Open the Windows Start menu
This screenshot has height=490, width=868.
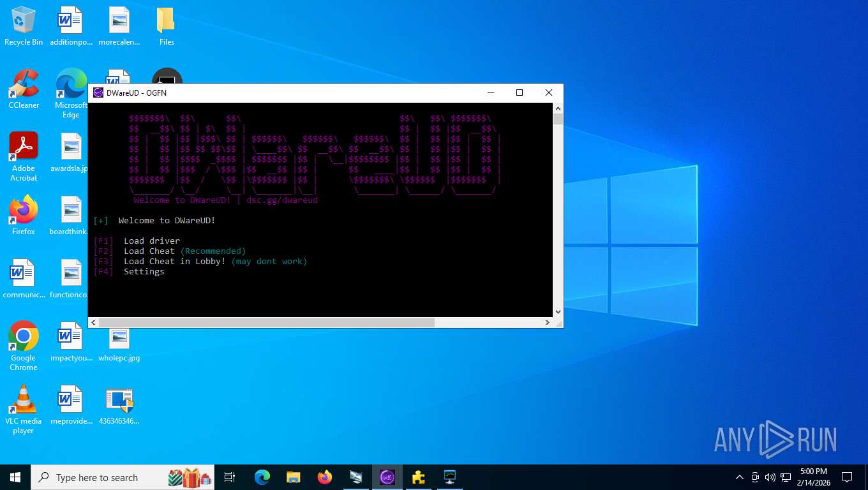coord(15,477)
